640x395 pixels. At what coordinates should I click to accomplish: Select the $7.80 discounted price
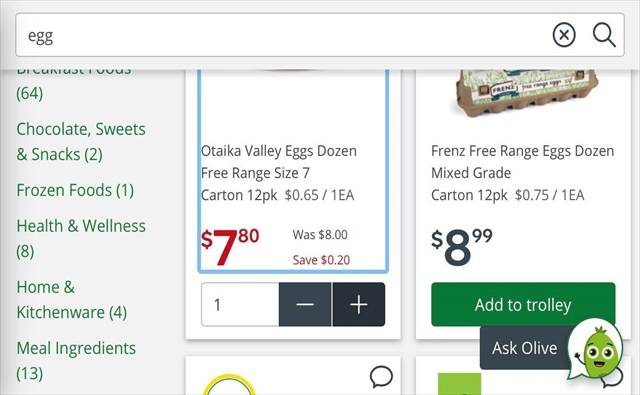point(230,247)
